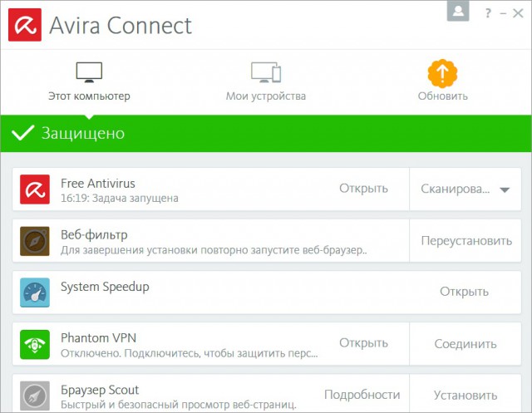The height and width of the screenshot is (413, 532).
Task: Open System Speedup with Открыть
Action: pos(464,292)
